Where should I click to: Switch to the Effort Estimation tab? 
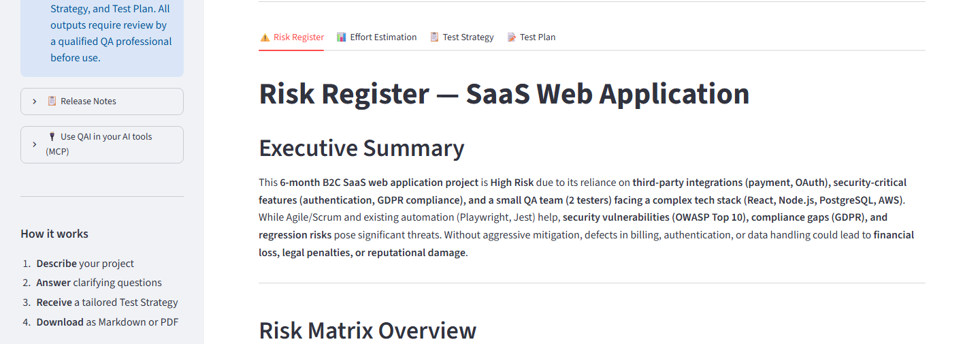[x=377, y=37]
